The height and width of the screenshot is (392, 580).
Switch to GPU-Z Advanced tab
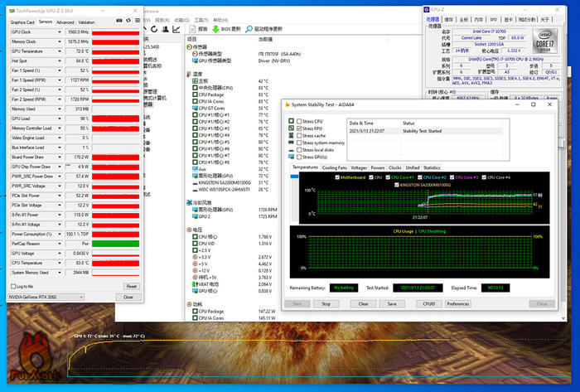(65, 22)
